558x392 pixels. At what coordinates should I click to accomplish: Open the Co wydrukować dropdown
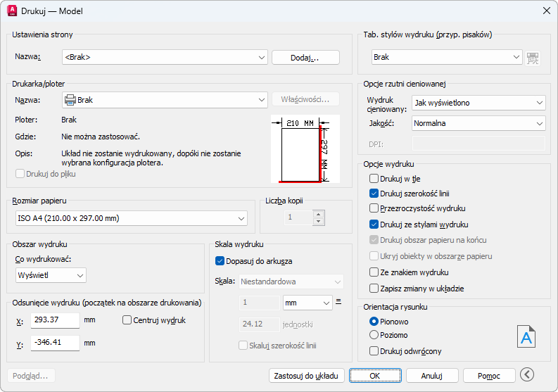pos(51,274)
